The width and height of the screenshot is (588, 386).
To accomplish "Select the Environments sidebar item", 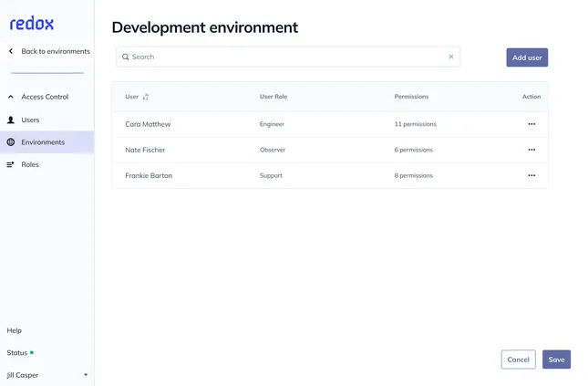I will click(x=46, y=142).
